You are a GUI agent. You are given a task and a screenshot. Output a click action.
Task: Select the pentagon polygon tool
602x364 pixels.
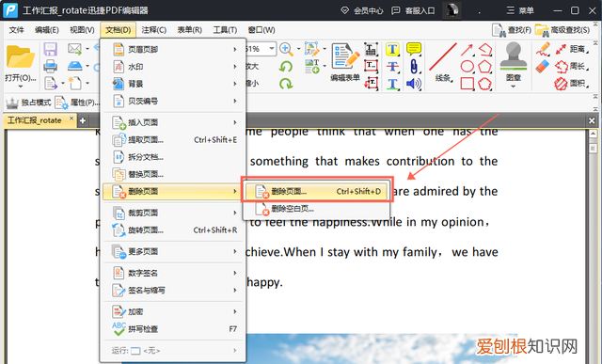click(x=485, y=67)
